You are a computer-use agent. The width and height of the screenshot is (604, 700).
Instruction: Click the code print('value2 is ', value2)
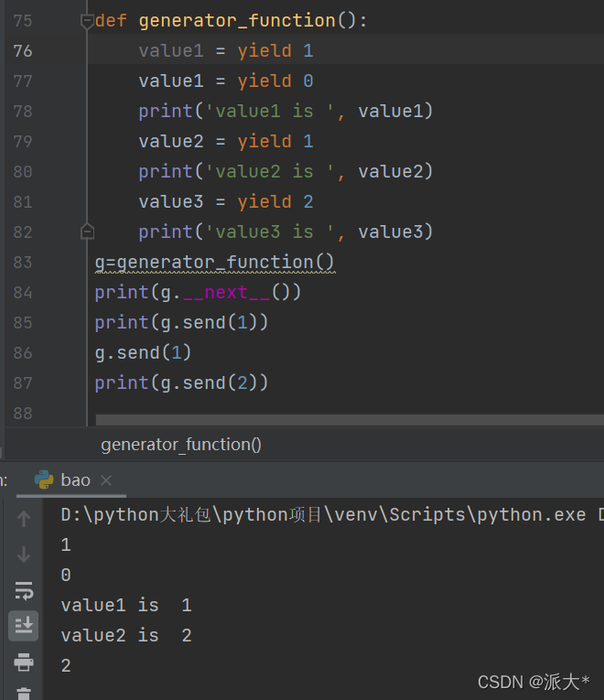click(286, 172)
